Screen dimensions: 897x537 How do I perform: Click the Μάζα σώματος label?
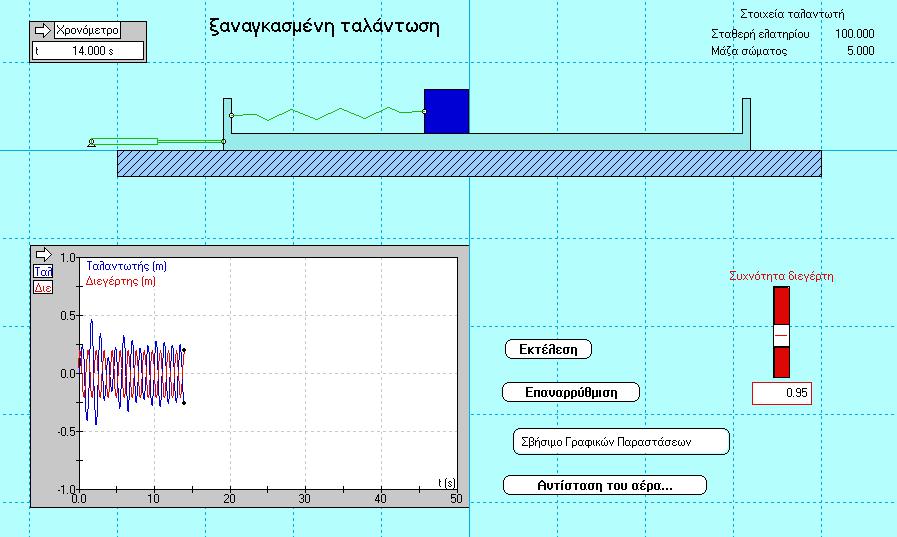click(x=749, y=51)
